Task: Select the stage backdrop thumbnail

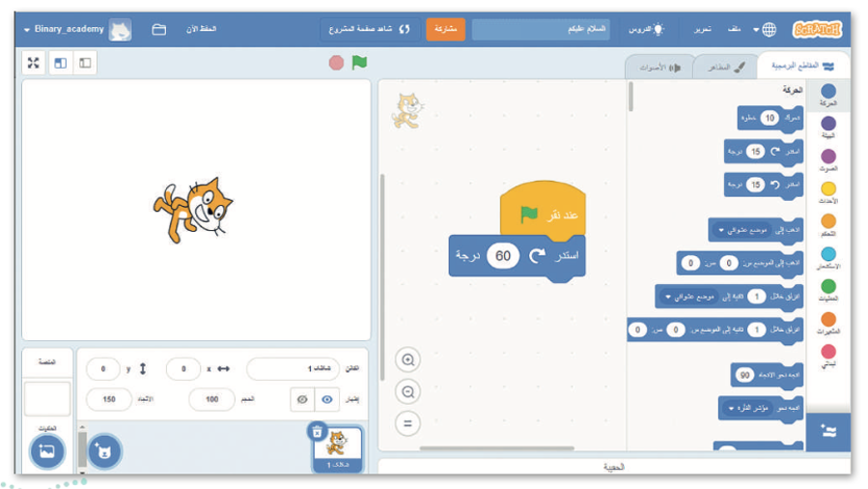Action: (47, 399)
